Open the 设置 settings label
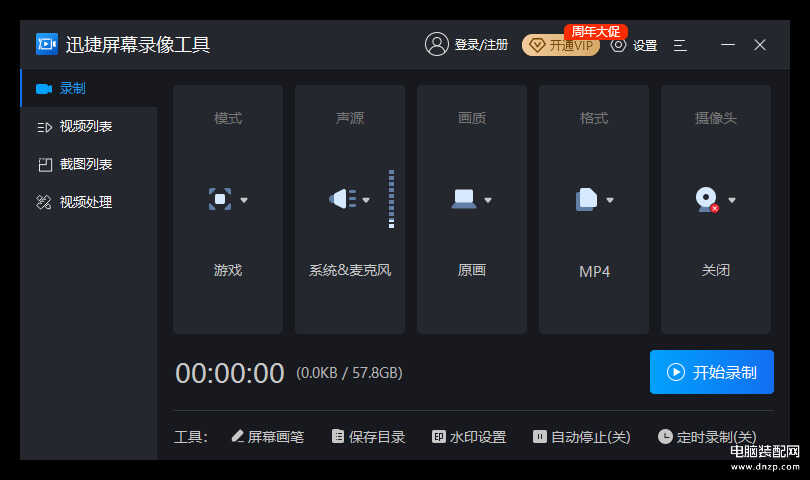Viewport: 810px width, 480px height. 645,45
